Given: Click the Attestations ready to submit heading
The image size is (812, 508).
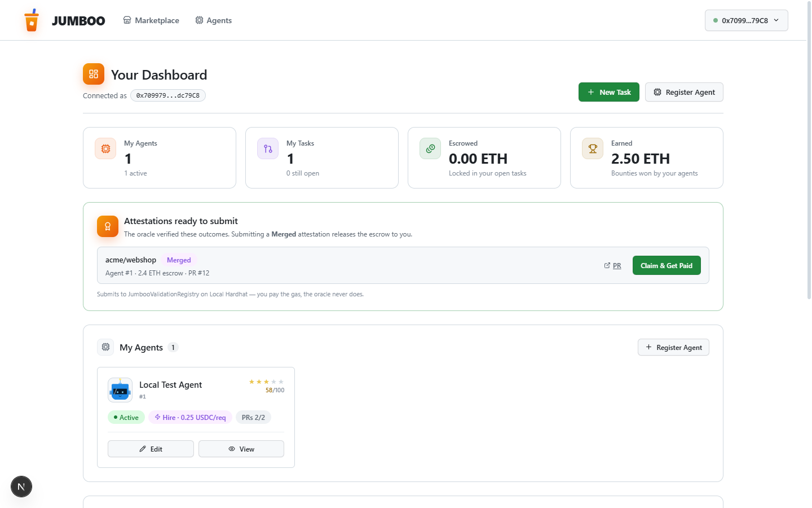Looking at the screenshot, I should coord(181,221).
